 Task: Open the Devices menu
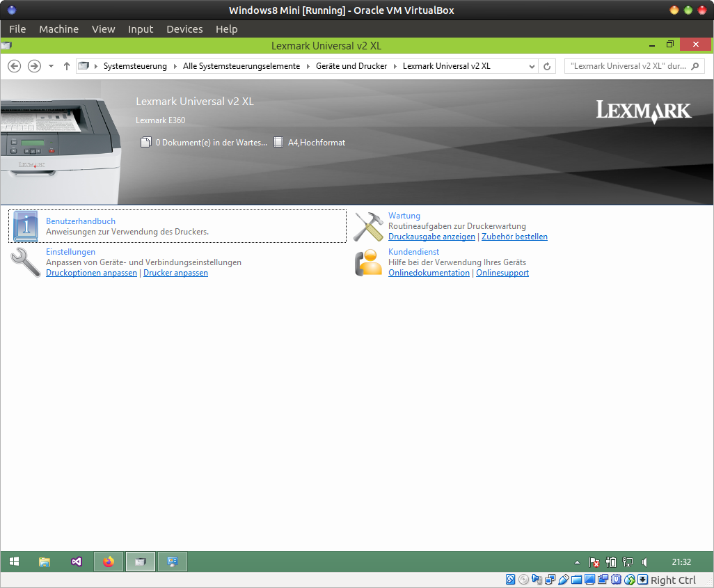pyautogui.click(x=184, y=29)
